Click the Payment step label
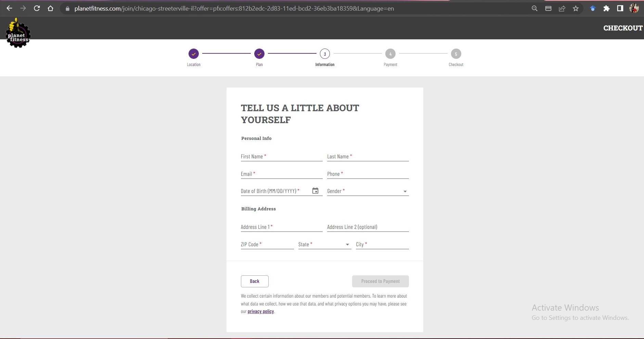Image resolution: width=644 pixels, height=339 pixels. coord(390,65)
